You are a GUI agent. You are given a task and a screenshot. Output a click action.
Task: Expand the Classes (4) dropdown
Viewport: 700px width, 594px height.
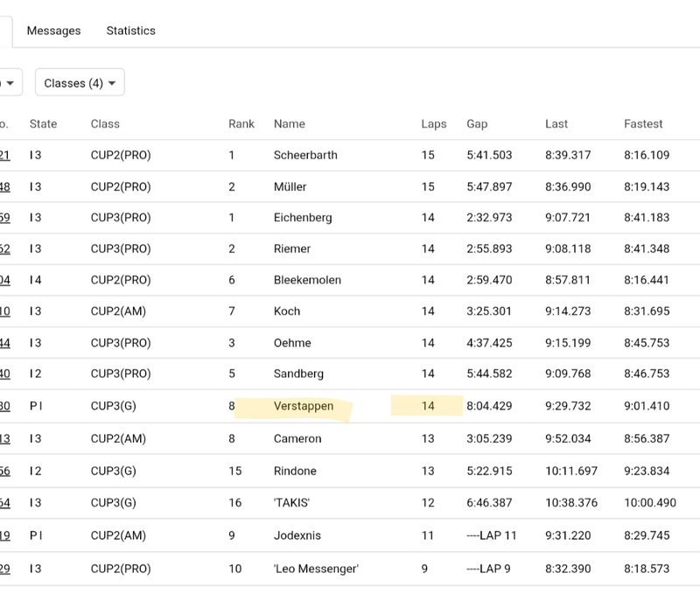(80, 83)
